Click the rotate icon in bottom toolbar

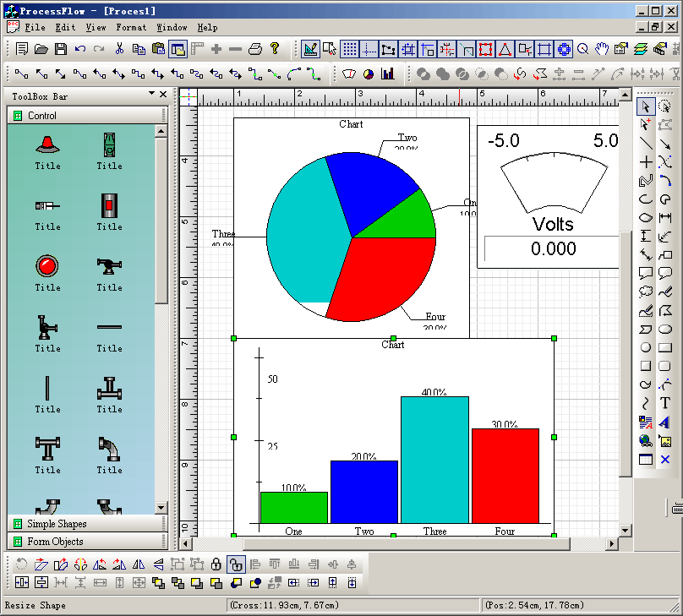pos(21,564)
